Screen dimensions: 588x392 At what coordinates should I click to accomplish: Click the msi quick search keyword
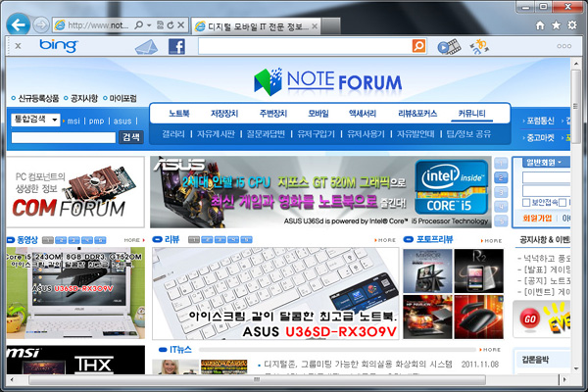tap(73, 122)
